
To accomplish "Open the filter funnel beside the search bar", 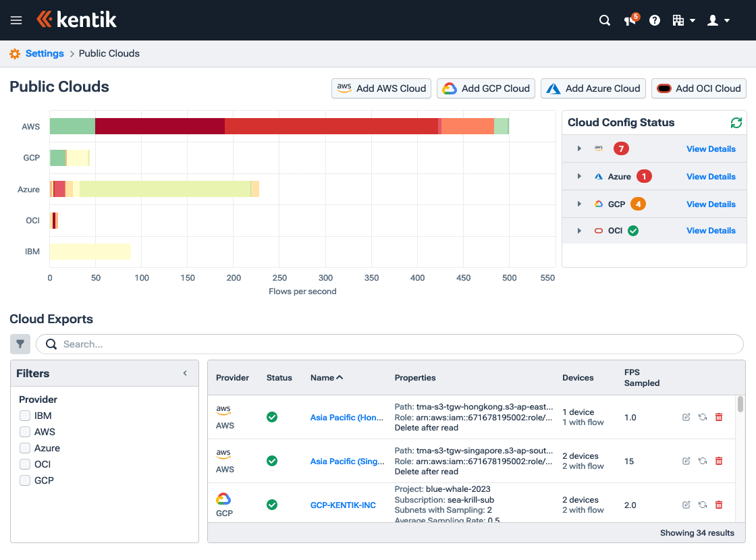I will point(20,344).
